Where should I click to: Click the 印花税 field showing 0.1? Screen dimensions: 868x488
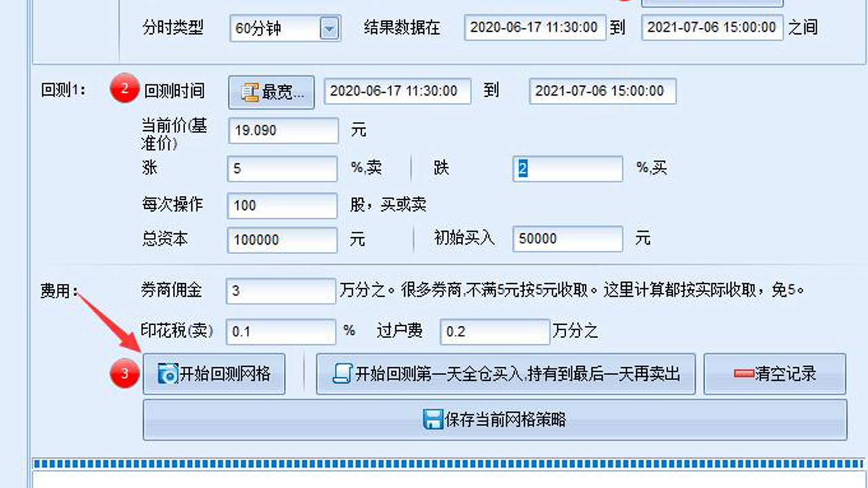pos(280,331)
